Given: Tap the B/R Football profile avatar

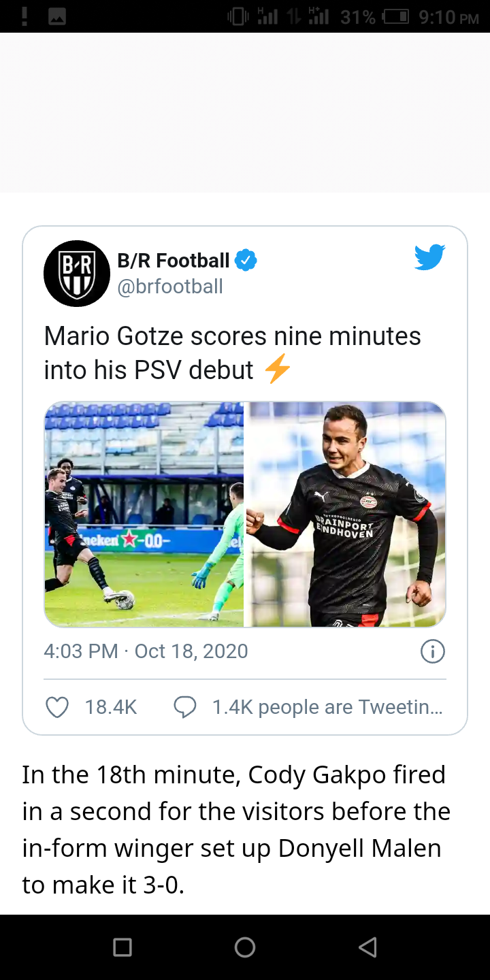Looking at the screenshot, I should (x=77, y=274).
